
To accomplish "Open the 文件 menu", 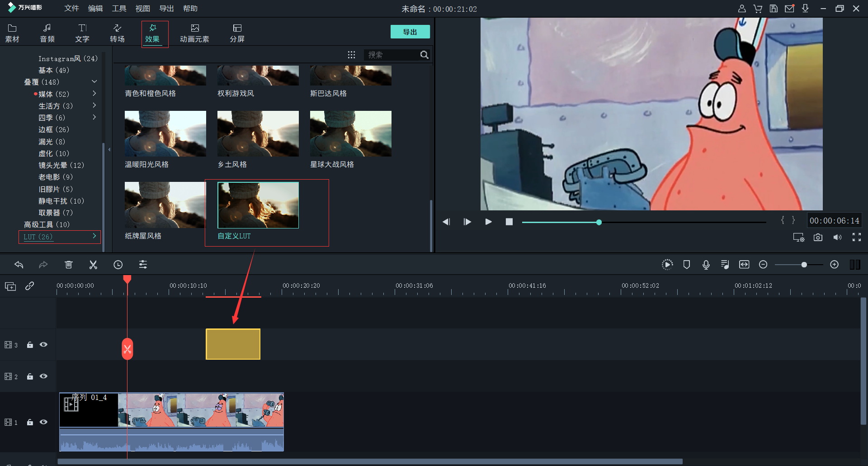I will (x=71, y=9).
